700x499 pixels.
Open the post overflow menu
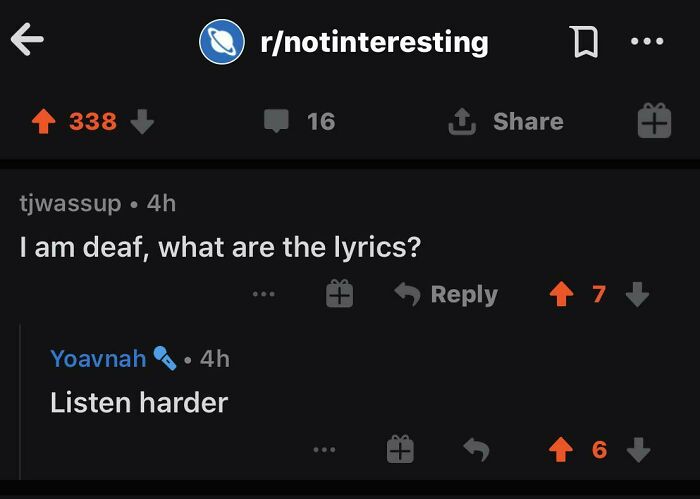pos(647,42)
